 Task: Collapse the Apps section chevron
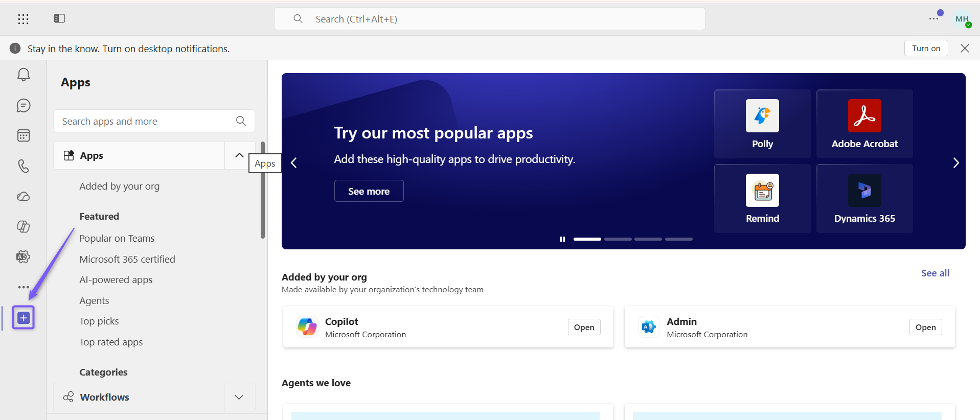[x=239, y=155]
